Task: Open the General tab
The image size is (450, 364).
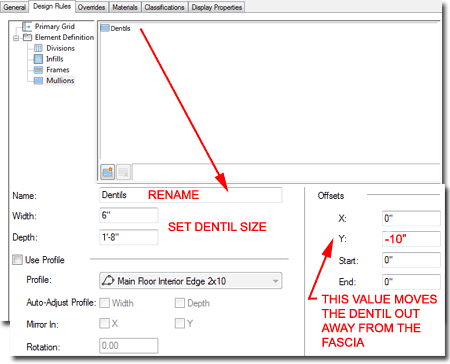Action: tap(14, 7)
